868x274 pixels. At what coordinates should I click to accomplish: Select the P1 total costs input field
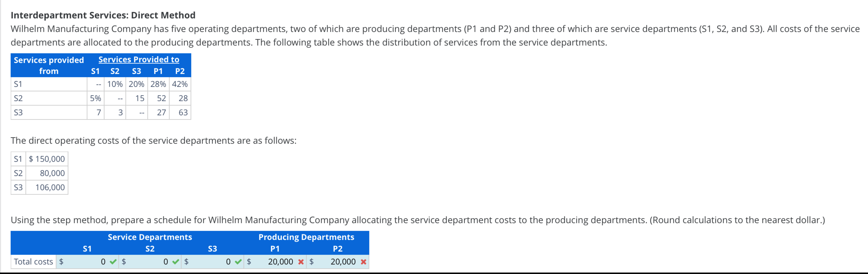click(276, 262)
